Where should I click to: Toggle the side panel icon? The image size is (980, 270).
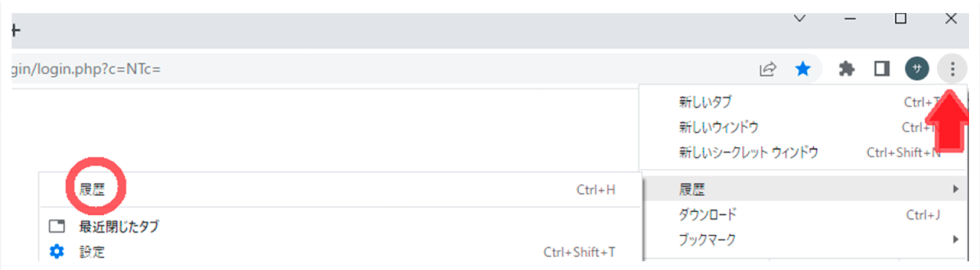point(882,69)
